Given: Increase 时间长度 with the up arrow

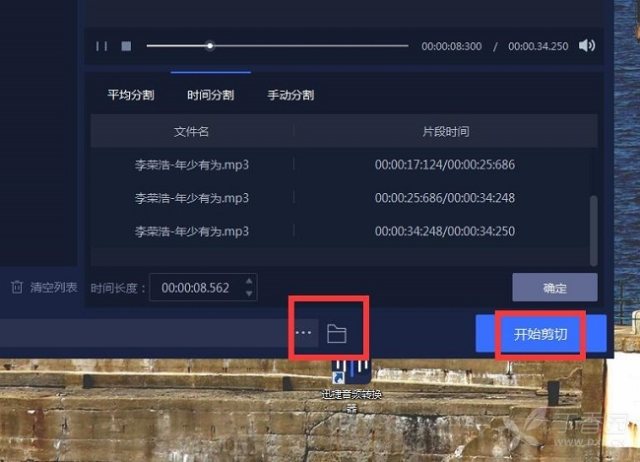Looking at the screenshot, I should 249,282.
